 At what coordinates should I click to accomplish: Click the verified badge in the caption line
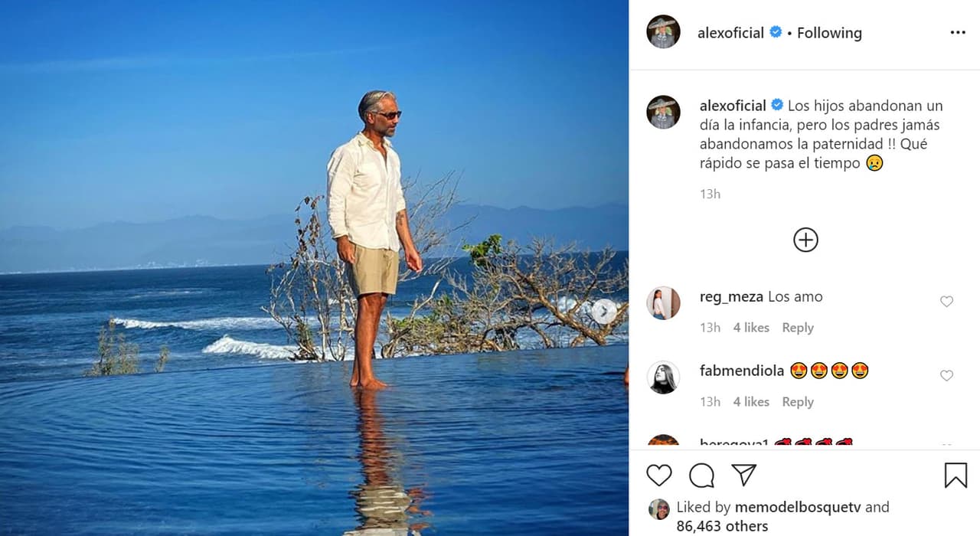(x=776, y=105)
